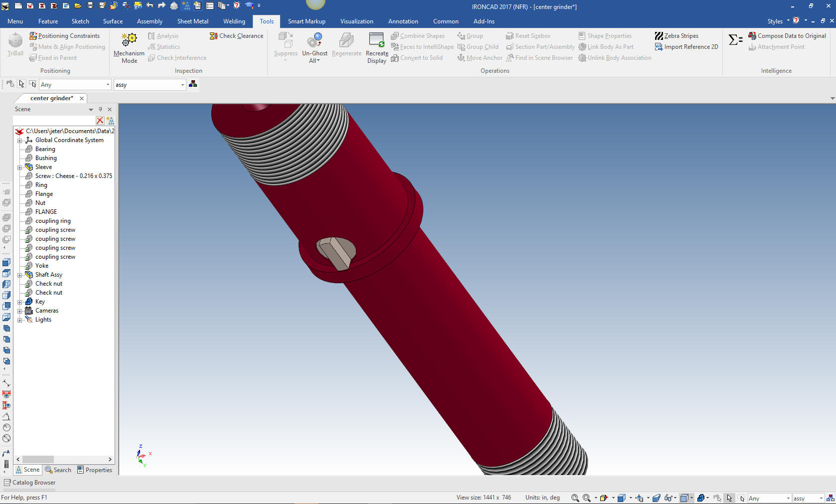The image size is (836, 504).
Task: Close the Scene panel
Action: coord(110,109)
